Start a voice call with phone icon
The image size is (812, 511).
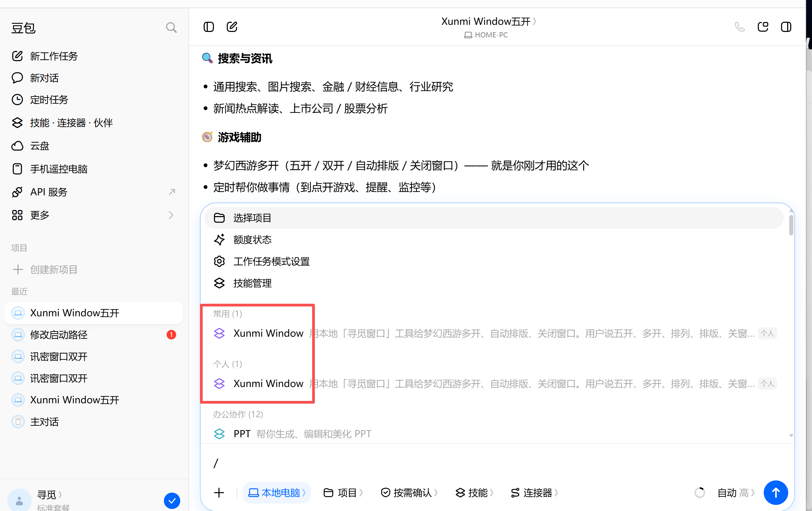click(x=740, y=27)
